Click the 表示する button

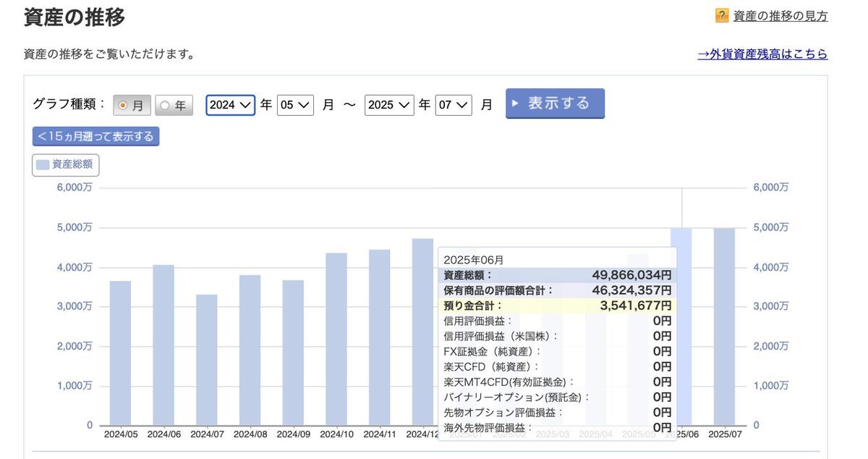555,103
